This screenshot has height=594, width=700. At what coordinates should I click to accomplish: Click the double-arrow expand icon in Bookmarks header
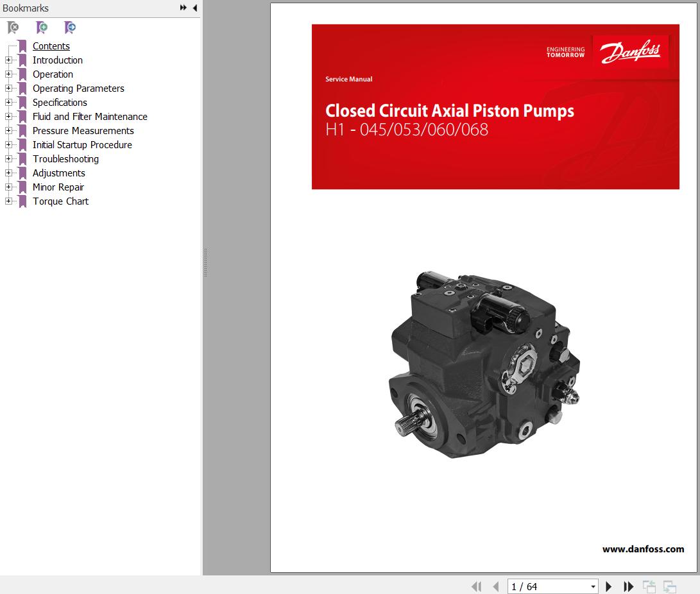coord(183,8)
